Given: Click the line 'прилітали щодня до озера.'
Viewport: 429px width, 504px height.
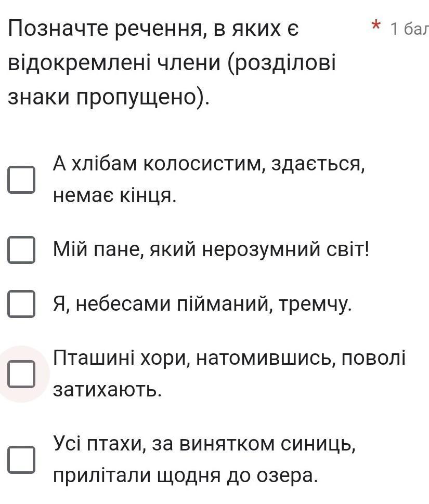Looking at the screenshot, I should (186, 475).
